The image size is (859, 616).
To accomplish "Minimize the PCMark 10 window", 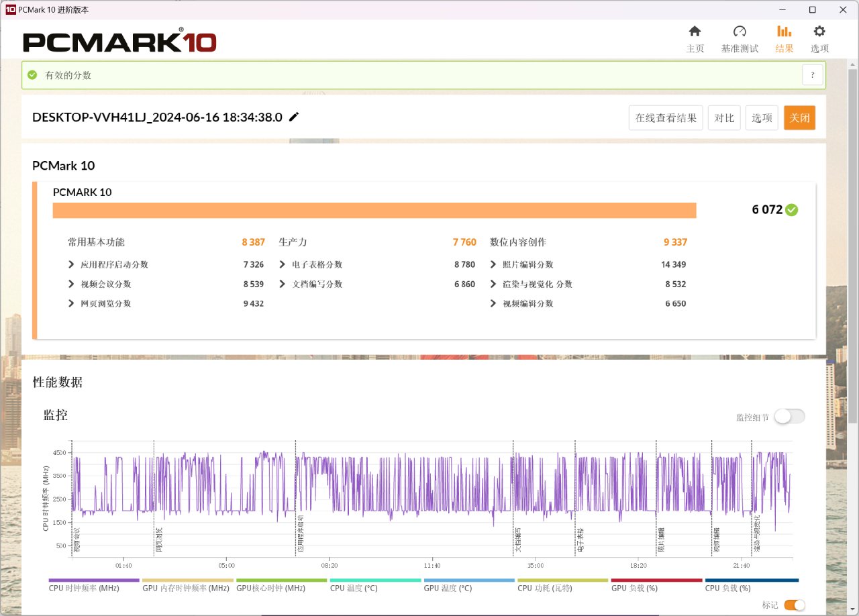I will (x=781, y=9).
